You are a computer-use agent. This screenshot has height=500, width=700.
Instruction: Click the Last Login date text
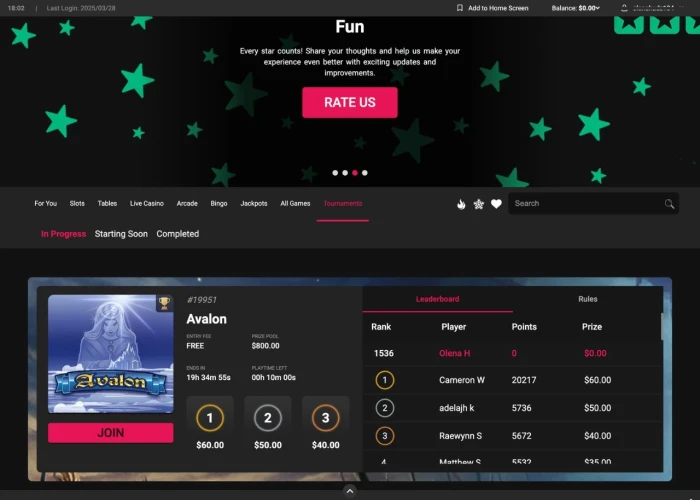pyautogui.click(x=81, y=8)
